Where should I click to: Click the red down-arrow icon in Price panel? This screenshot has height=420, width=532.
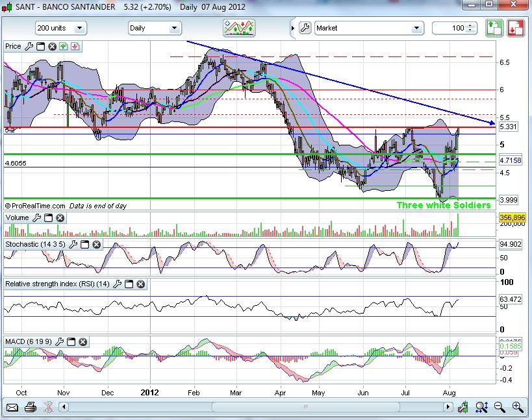tap(75, 47)
